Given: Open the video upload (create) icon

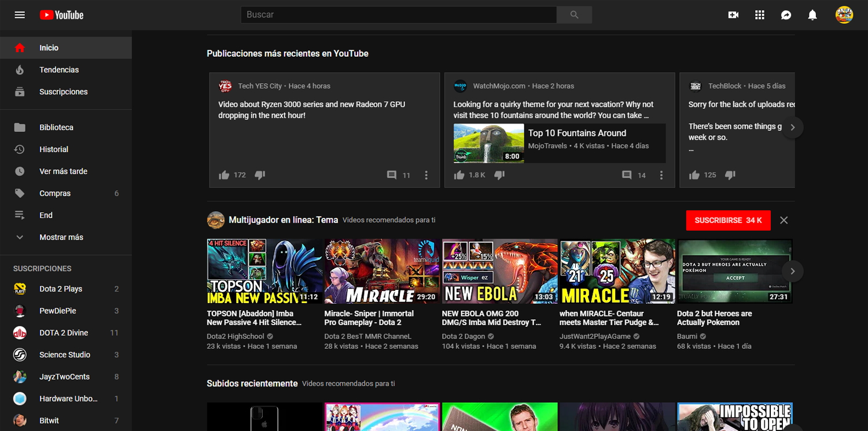Looking at the screenshot, I should tap(733, 14).
